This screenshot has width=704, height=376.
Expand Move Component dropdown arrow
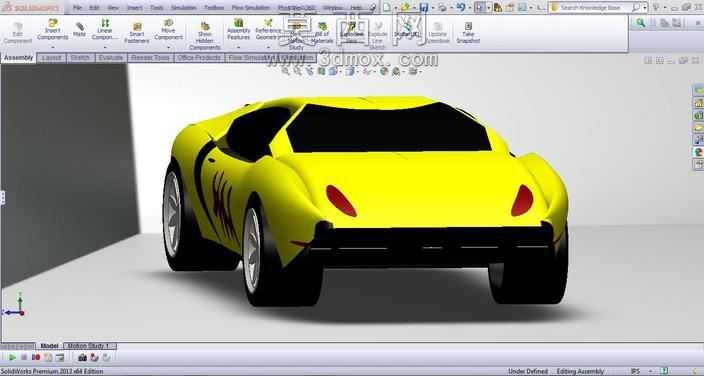[168, 47]
